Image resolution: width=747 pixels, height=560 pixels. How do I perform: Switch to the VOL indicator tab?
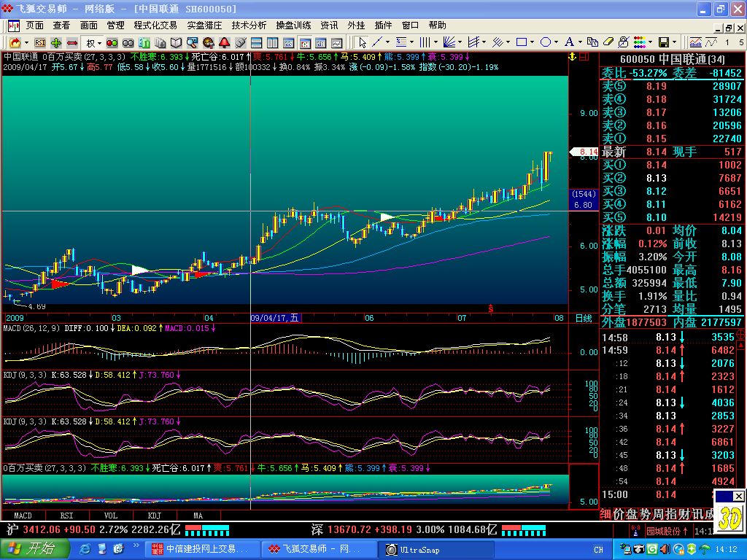[111, 516]
